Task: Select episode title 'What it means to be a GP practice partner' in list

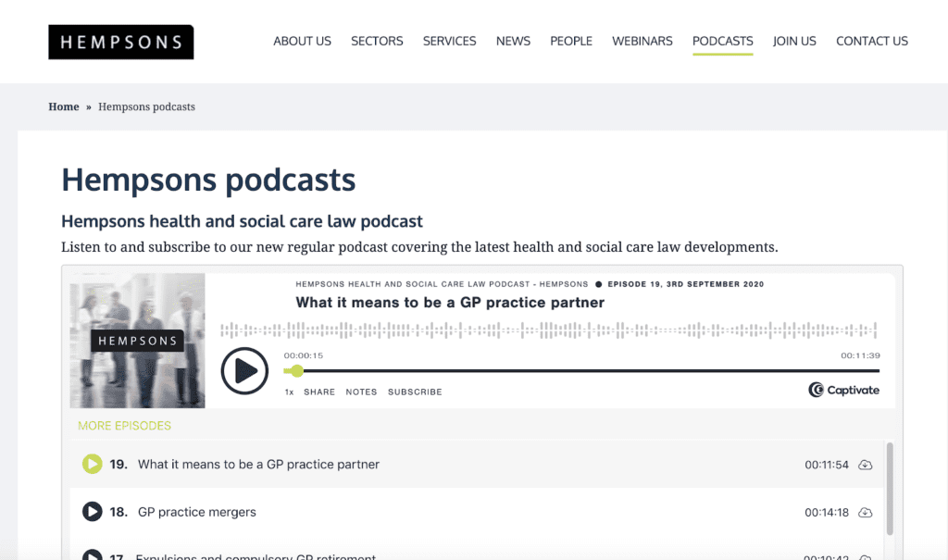Action: point(259,465)
